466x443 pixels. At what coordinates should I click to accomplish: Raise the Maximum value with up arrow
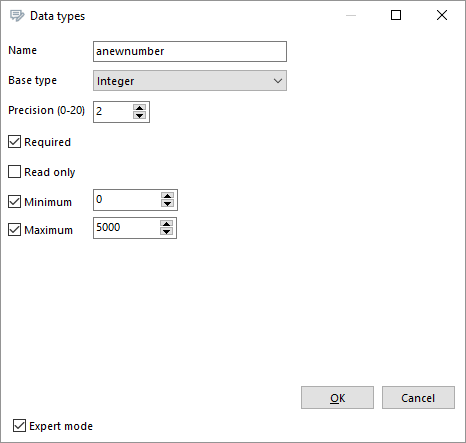pyautogui.click(x=166, y=224)
